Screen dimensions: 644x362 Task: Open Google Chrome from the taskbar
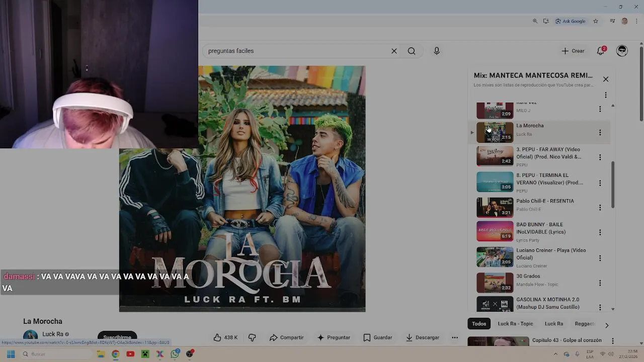click(115, 354)
